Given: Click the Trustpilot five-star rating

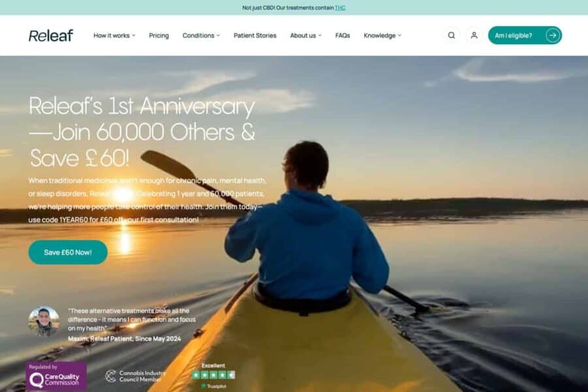Looking at the screenshot, I should pos(214,375).
